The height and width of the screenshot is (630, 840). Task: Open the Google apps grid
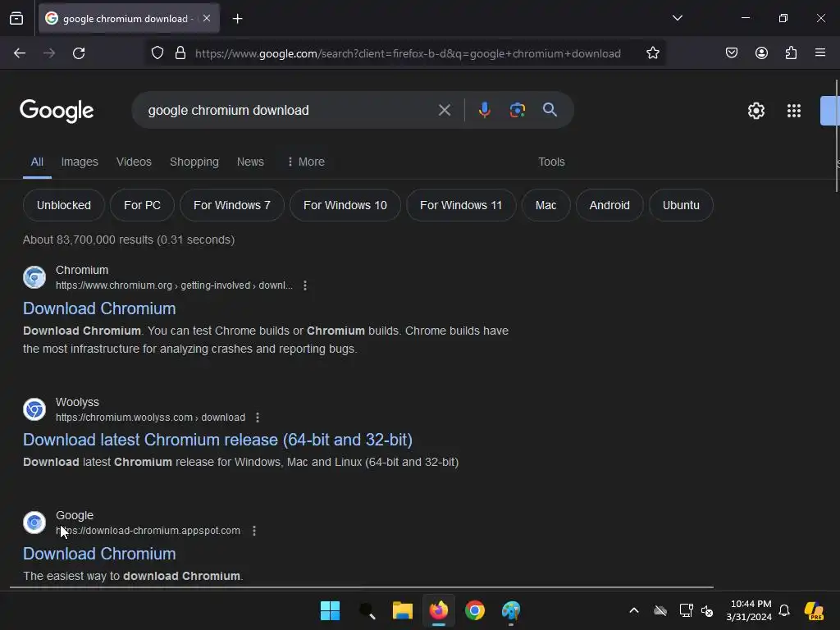click(793, 111)
